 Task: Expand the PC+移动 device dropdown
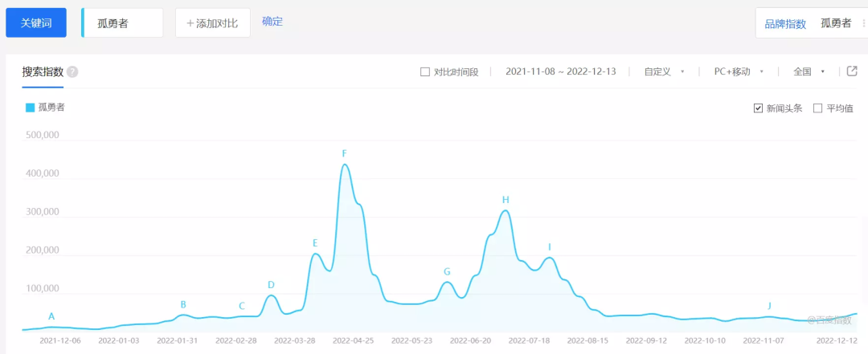(738, 71)
